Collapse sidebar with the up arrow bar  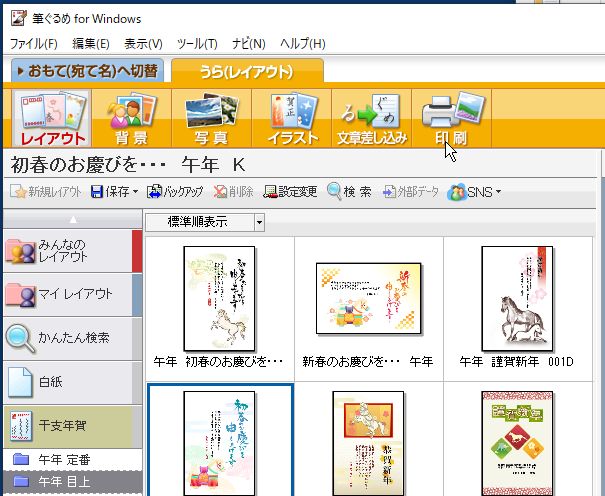click(73, 220)
